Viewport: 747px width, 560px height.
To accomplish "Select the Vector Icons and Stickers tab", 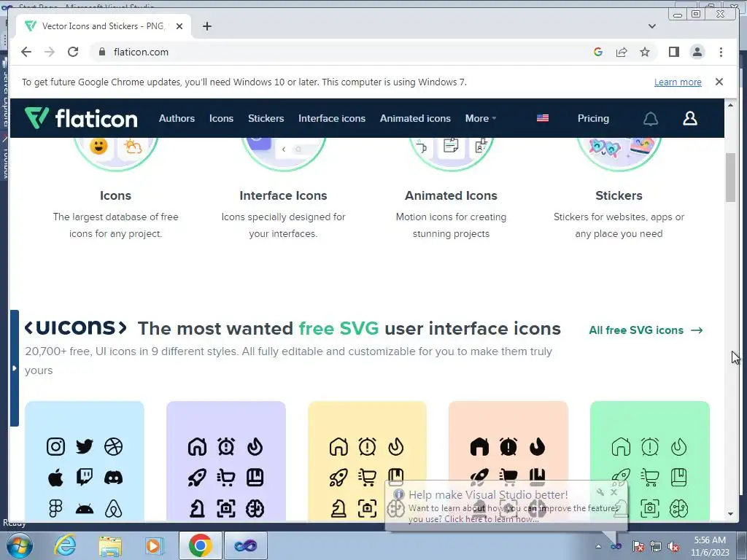I will 104,26.
